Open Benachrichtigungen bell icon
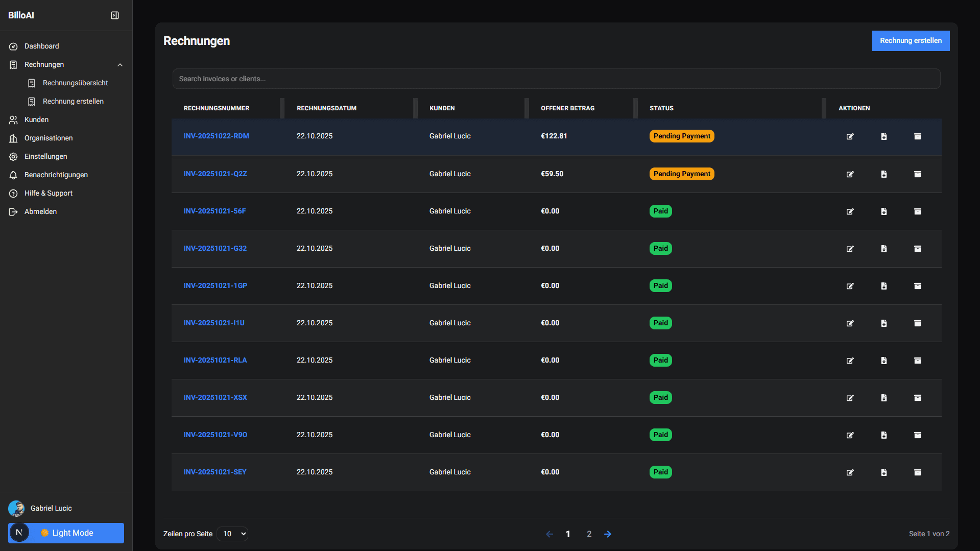980x551 pixels. [x=13, y=175]
